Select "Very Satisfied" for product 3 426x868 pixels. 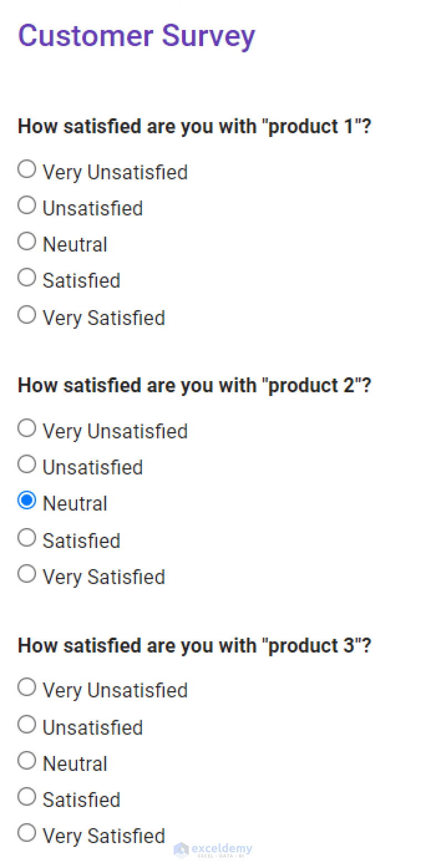[27, 833]
